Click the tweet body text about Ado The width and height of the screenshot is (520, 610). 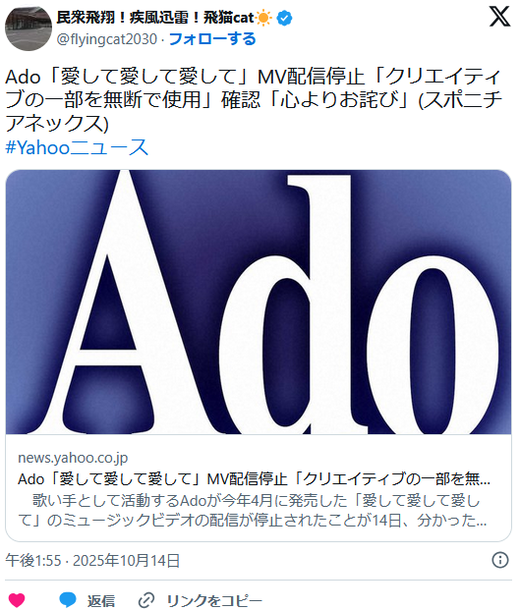254,100
